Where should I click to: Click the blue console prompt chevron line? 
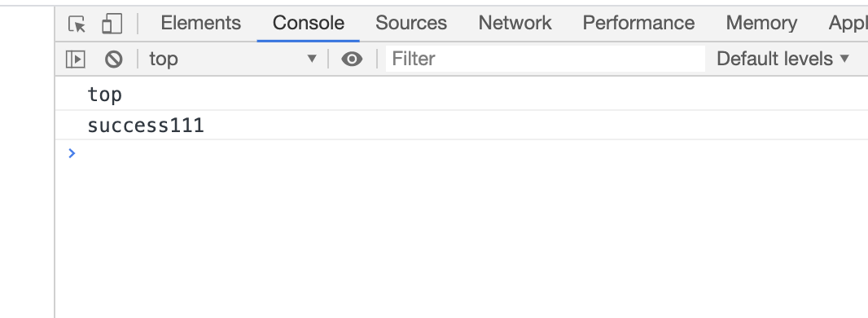pos(462,153)
